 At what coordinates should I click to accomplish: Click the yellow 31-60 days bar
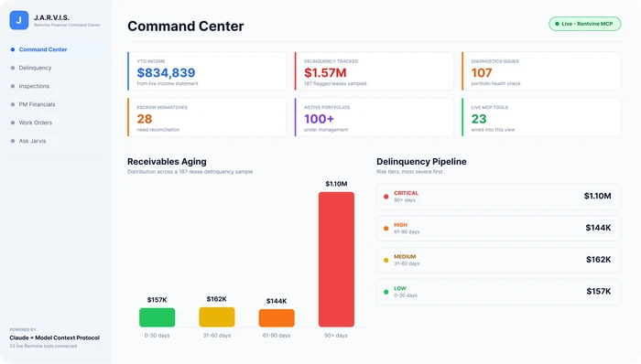(217, 317)
